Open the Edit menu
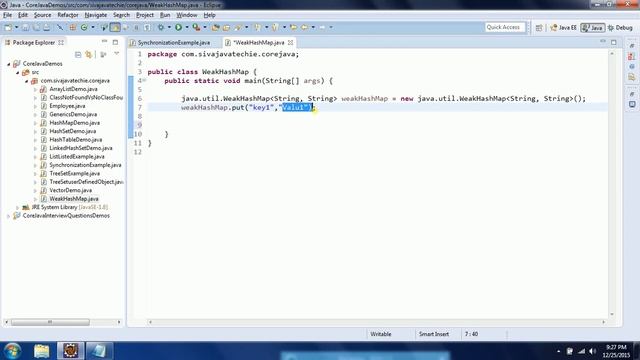The height and width of the screenshot is (360, 640). (23, 15)
